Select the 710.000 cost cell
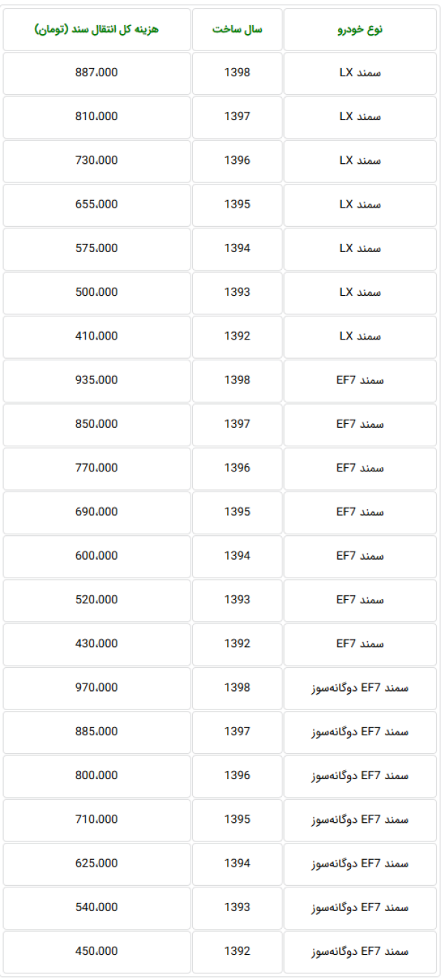This screenshot has height=980, width=445. point(96,820)
